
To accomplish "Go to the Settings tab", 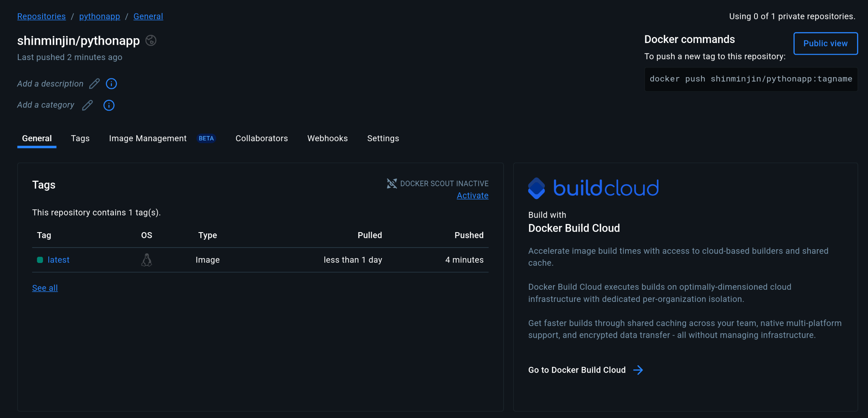I will coord(383,138).
